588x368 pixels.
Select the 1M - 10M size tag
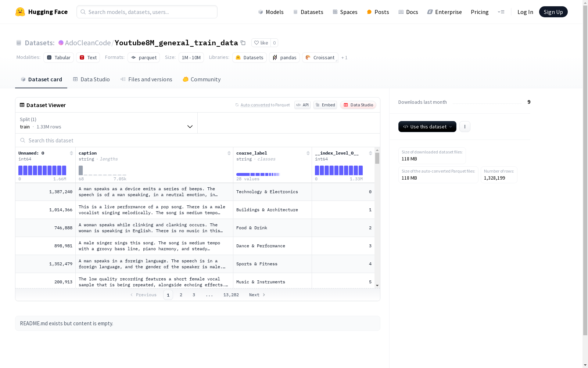click(x=191, y=57)
